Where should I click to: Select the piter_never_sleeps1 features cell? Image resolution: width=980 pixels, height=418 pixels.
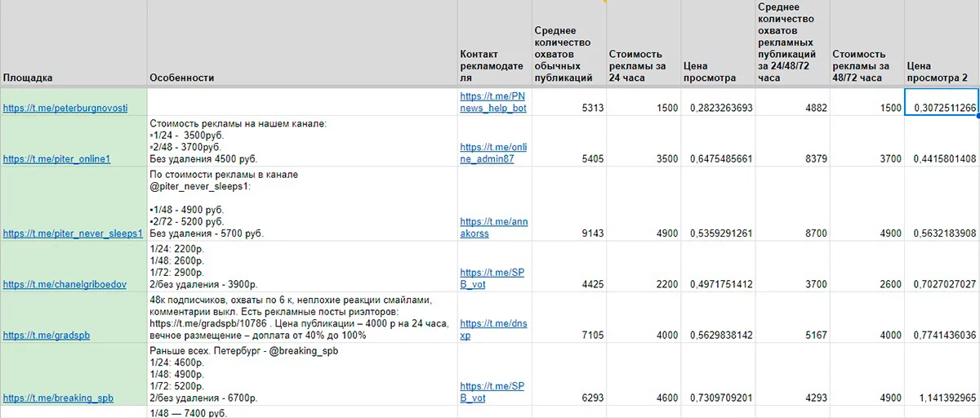click(301, 204)
